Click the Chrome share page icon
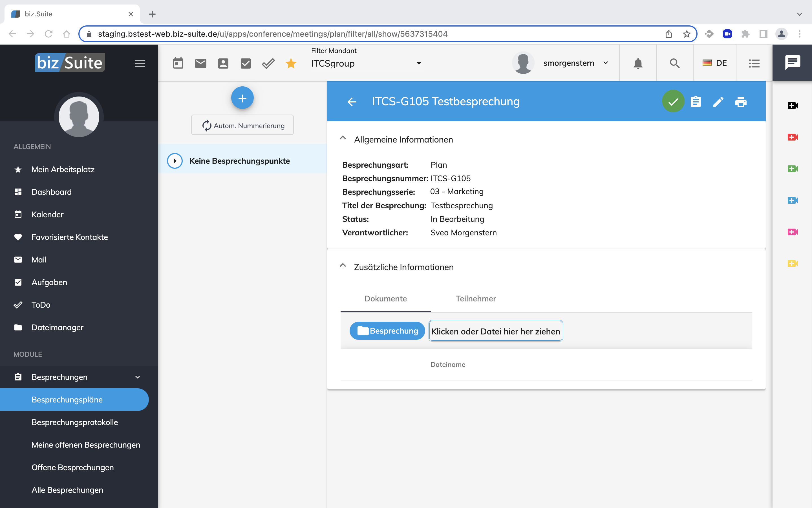Viewport: 812px width, 508px height. pos(668,34)
